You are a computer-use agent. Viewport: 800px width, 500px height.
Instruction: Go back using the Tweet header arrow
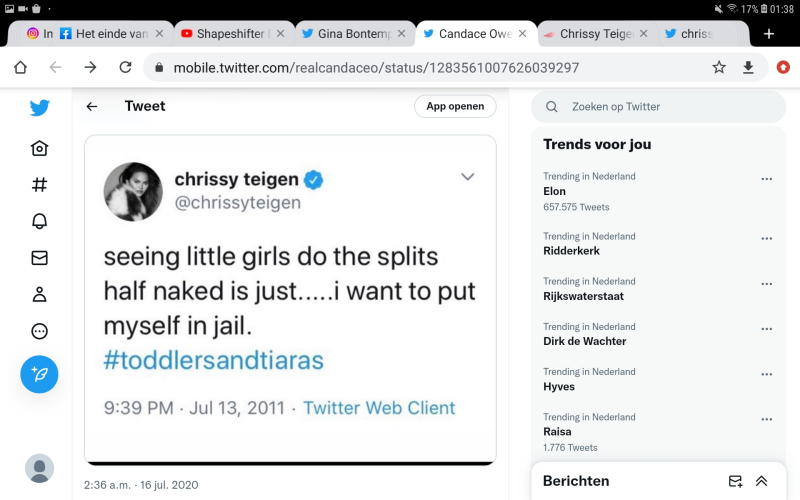[x=92, y=106]
